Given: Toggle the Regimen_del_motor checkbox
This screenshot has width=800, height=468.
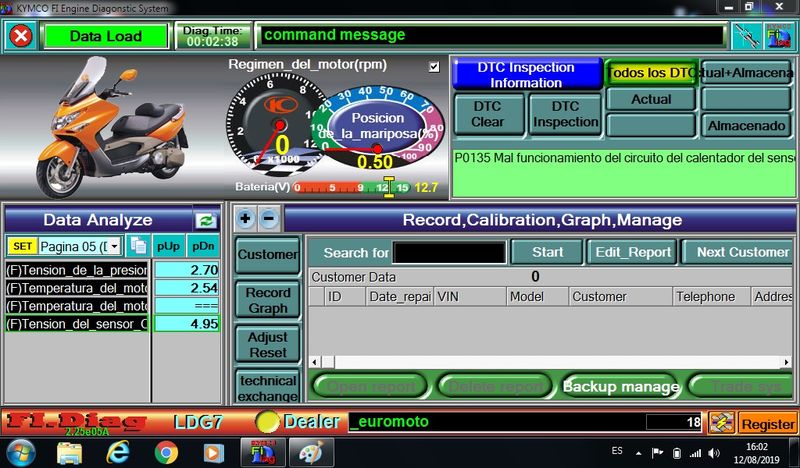Looking at the screenshot, I should (434, 66).
